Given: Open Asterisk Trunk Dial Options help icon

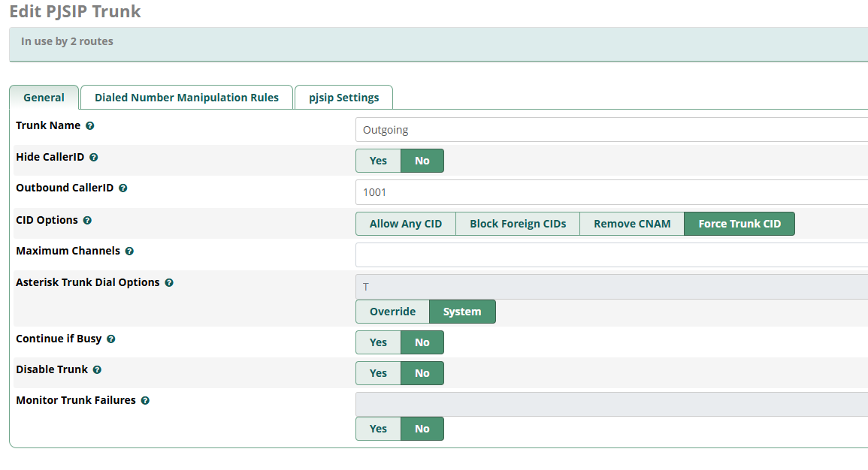Looking at the screenshot, I should pyautogui.click(x=169, y=283).
